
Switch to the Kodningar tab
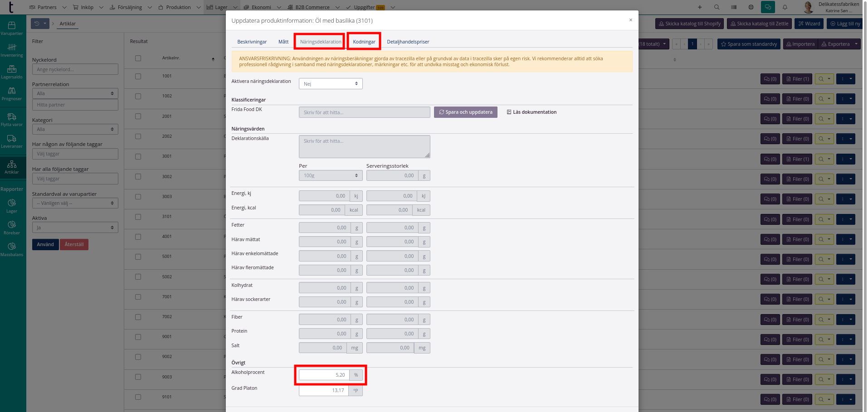point(364,42)
